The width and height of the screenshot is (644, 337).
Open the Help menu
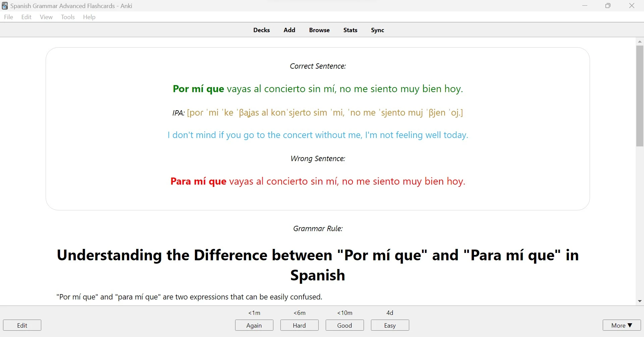[89, 17]
